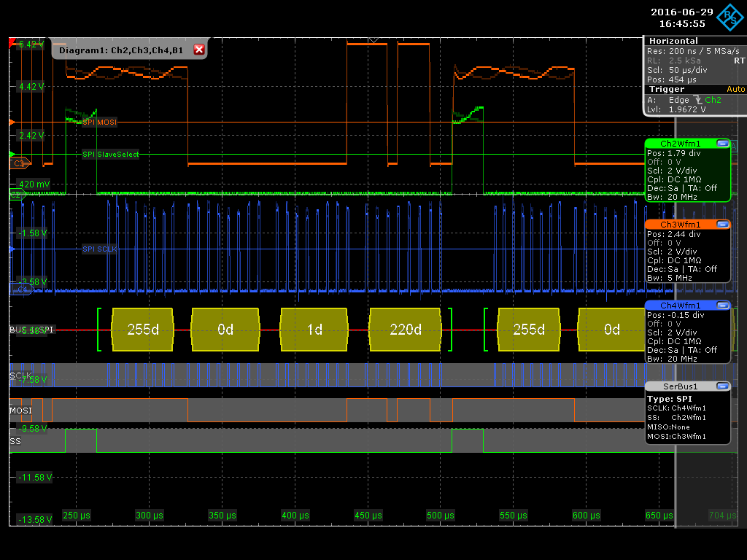Minimize the Ch3Wfm1 signal icon
The height and width of the screenshot is (560, 747).
(722, 225)
